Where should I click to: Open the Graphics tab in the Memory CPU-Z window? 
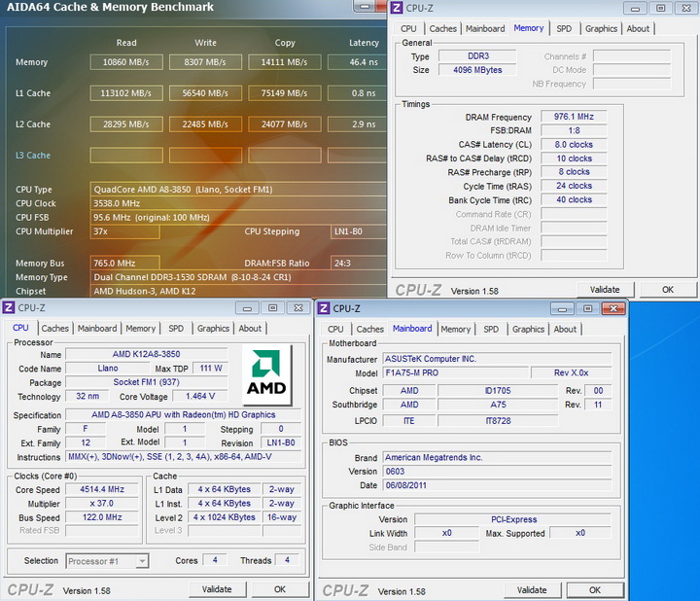click(x=601, y=28)
